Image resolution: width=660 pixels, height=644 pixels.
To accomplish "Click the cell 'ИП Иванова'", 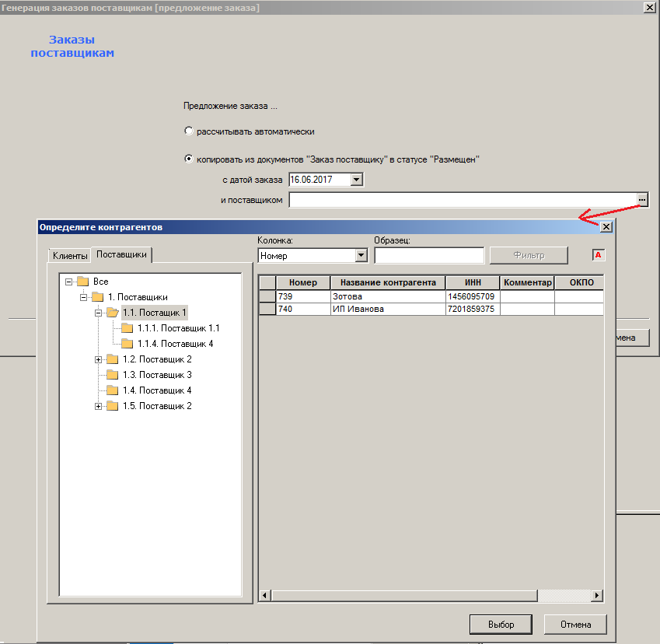I will click(388, 309).
